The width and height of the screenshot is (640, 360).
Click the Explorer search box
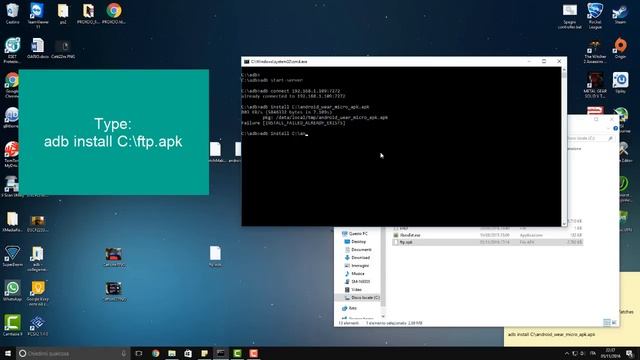[590, 138]
